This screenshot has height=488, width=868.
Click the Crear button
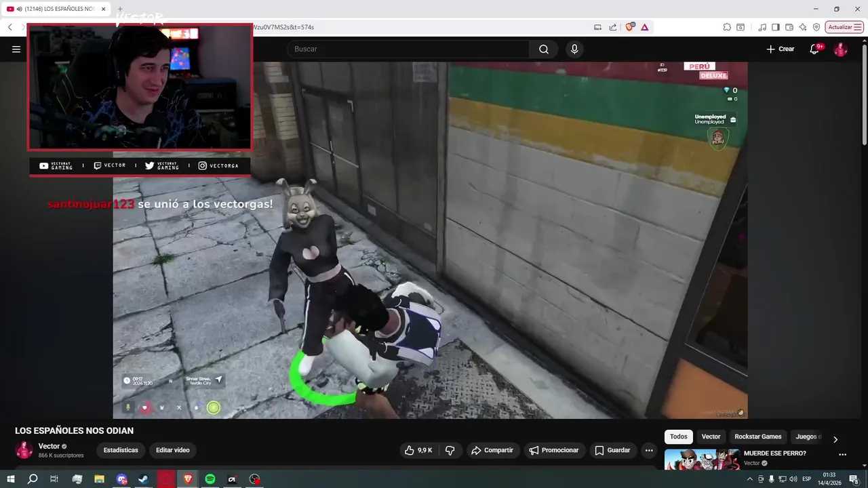coord(781,49)
